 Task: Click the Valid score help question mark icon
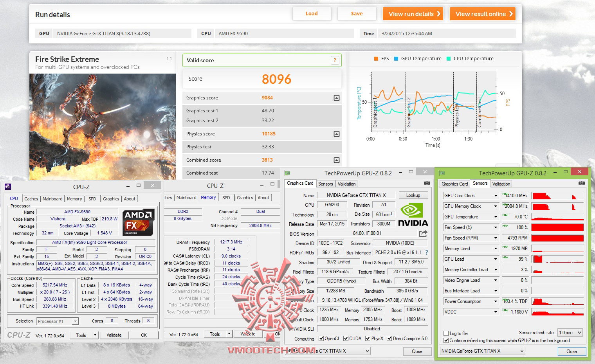point(335,60)
